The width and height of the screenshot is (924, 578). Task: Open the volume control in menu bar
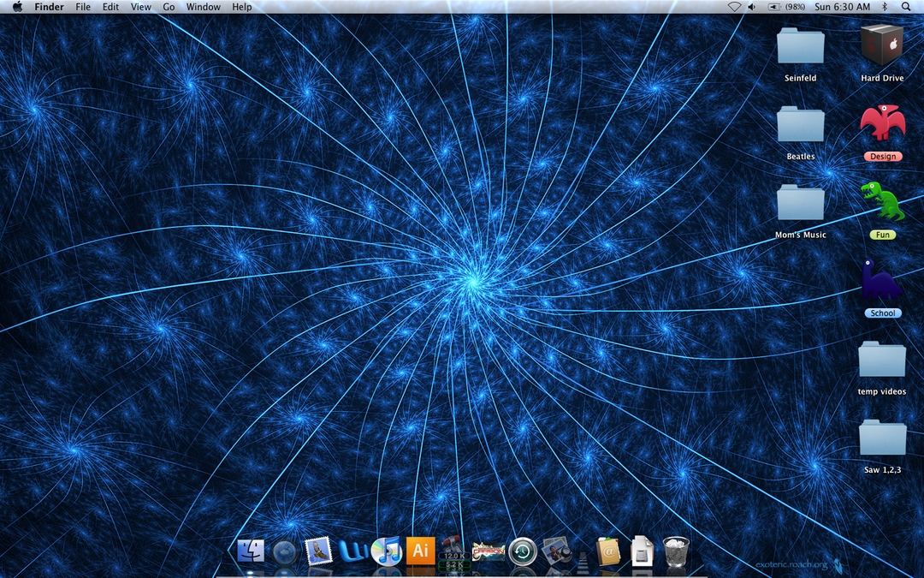tap(752, 7)
